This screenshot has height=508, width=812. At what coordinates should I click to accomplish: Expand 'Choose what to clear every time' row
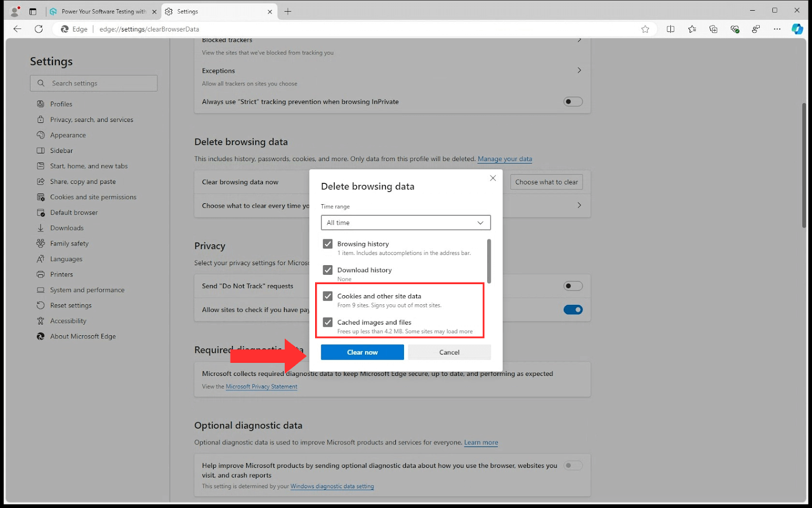579,205
